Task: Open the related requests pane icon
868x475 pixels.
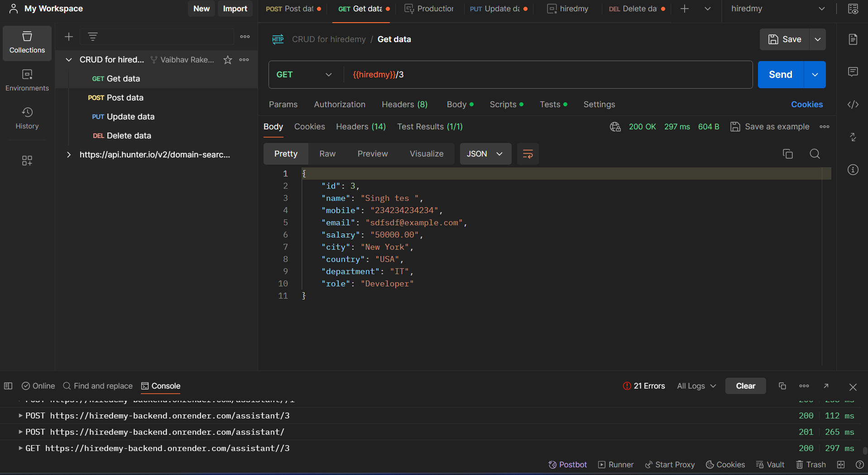Action: click(x=853, y=137)
